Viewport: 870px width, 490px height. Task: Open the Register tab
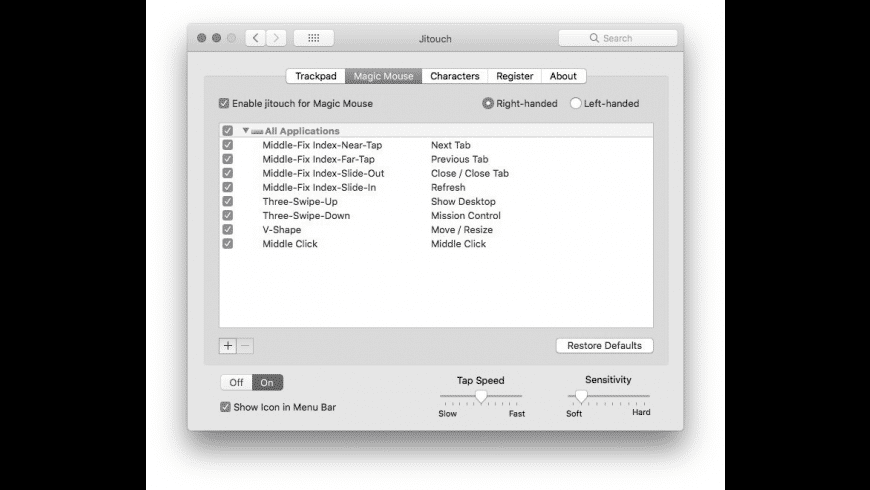click(514, 76)
